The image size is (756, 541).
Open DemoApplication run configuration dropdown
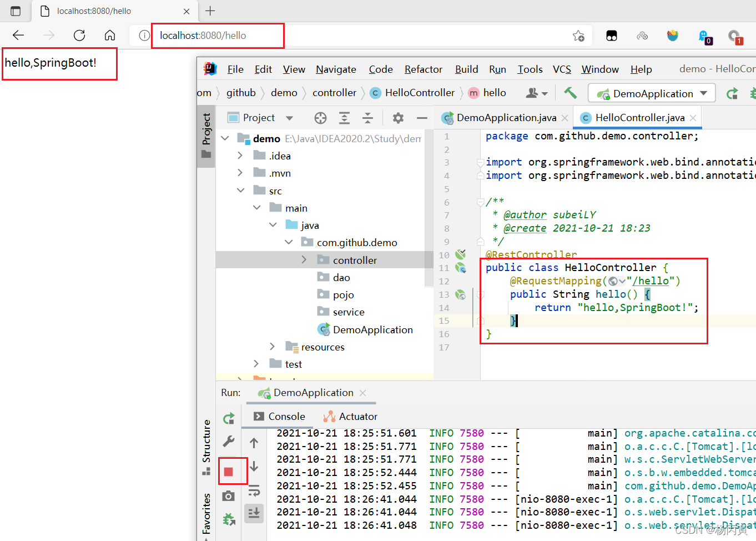pos(652,93)
